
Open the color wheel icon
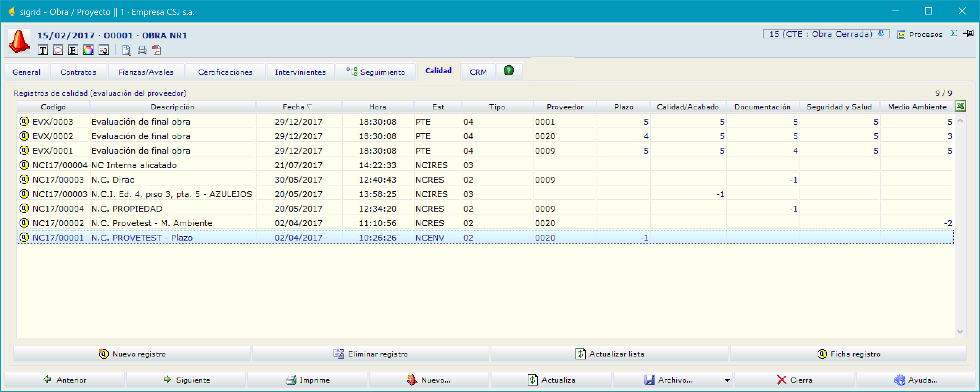point(88,50)
